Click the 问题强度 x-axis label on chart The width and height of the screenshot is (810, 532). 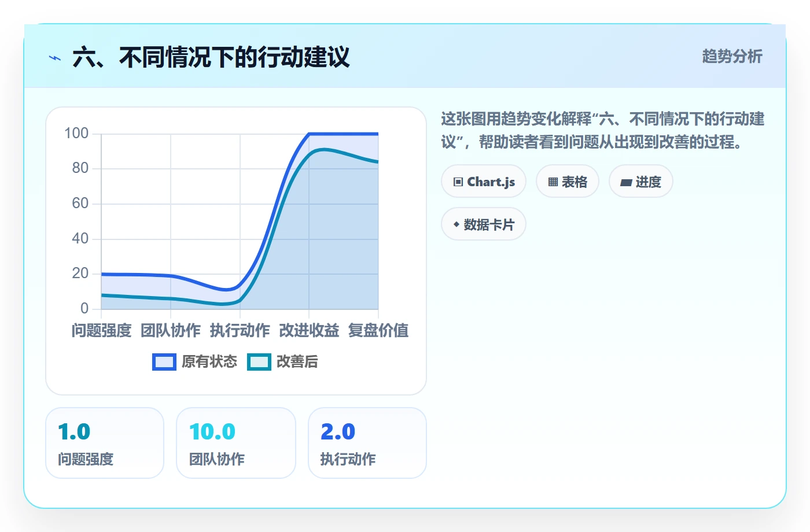102,331
